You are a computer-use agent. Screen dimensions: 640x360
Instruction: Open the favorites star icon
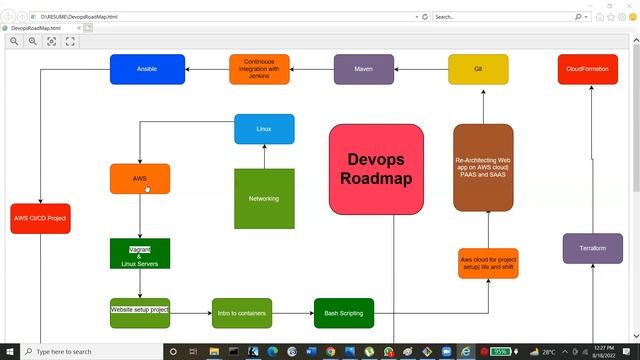611,17
